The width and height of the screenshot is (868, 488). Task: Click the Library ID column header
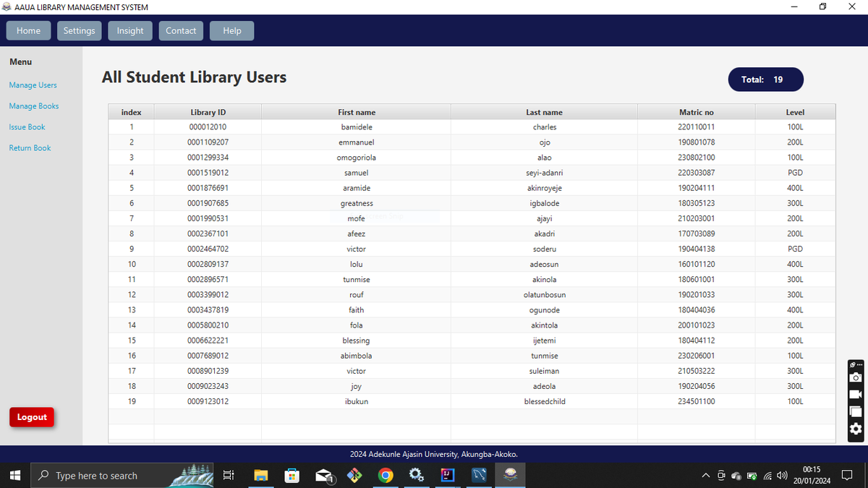[x=208, y=112]
